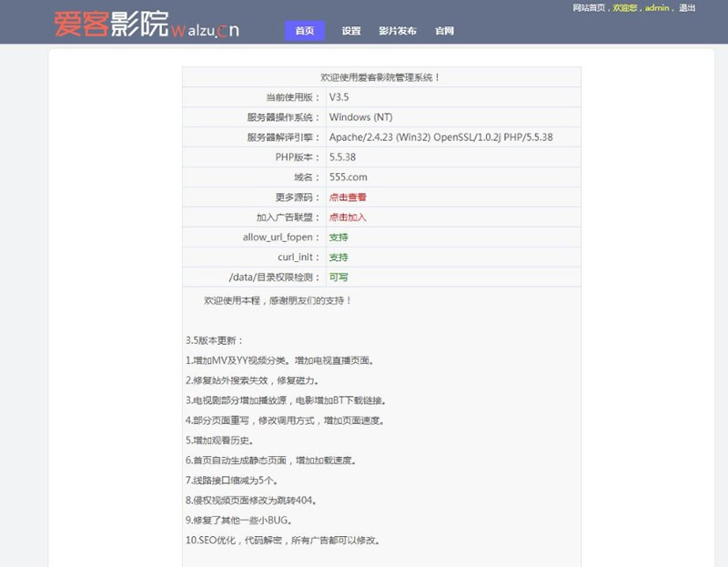The width and height of the screenshot is (728, 567).
Task: Log out via 退出 link
Action: point(687,8)
